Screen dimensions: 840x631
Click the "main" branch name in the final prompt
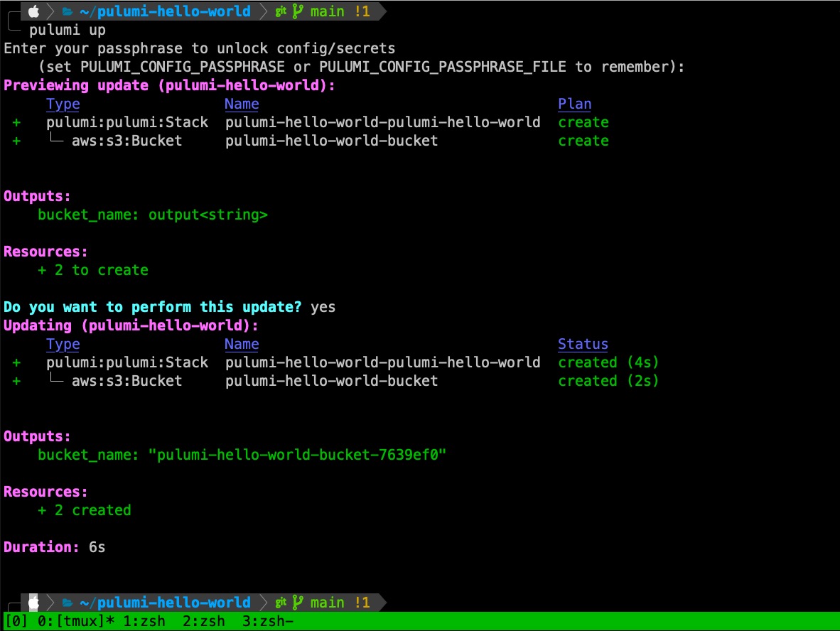(328, 603)
